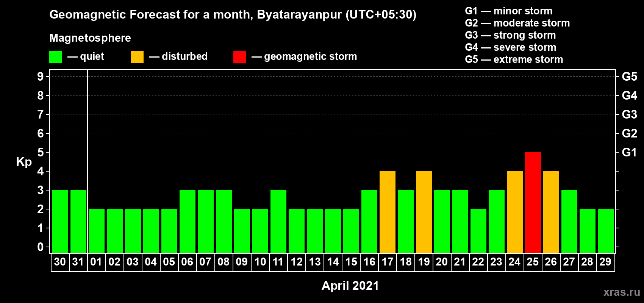
Task: Click date label 01 on the axis
Action: coord(96,262)
